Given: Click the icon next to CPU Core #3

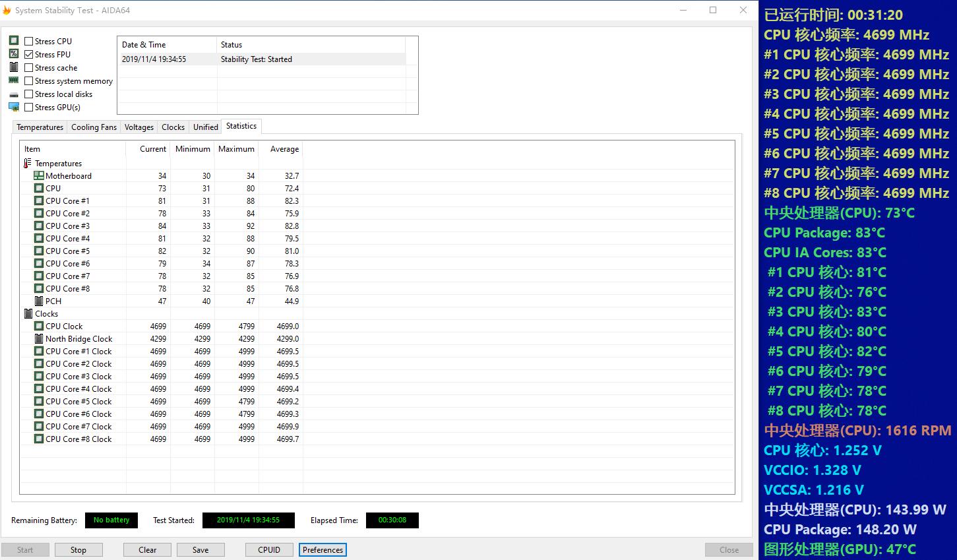Looking at the screenshot, I should (x=39, y=226).
